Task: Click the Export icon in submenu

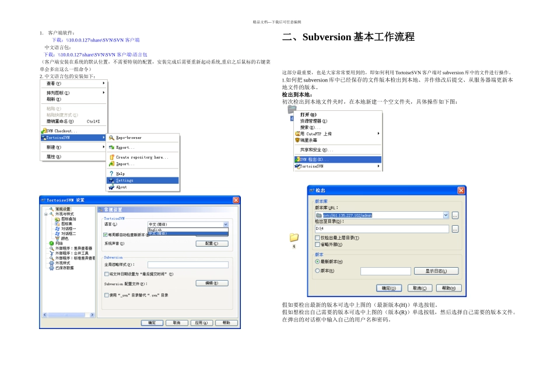Action: click(111, 148)
